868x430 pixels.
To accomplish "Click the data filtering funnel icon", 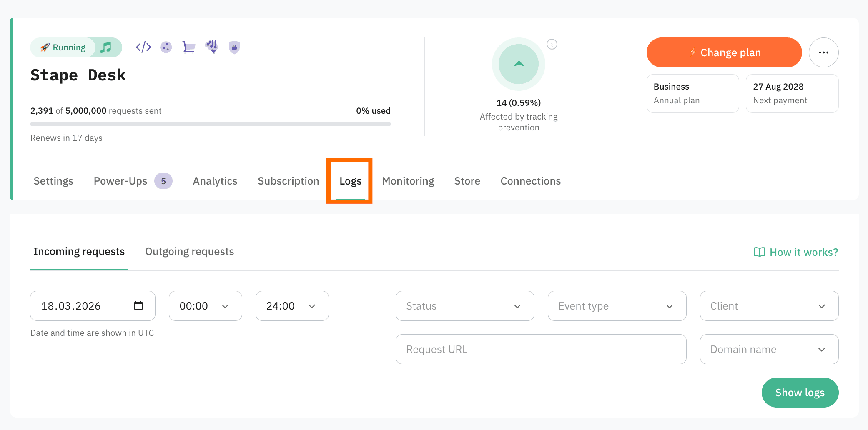I will (x=211, y=47).
